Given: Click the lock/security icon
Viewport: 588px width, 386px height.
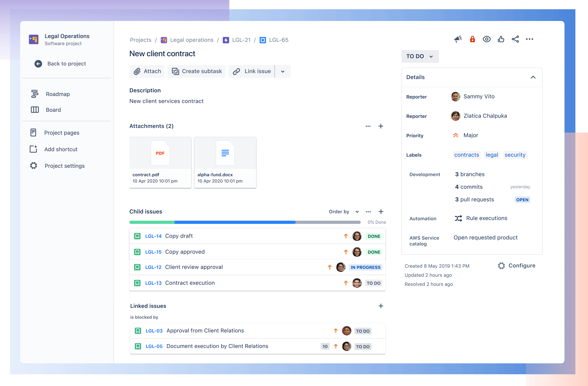Looking at the screenshot, I should (x=473, y=40).
